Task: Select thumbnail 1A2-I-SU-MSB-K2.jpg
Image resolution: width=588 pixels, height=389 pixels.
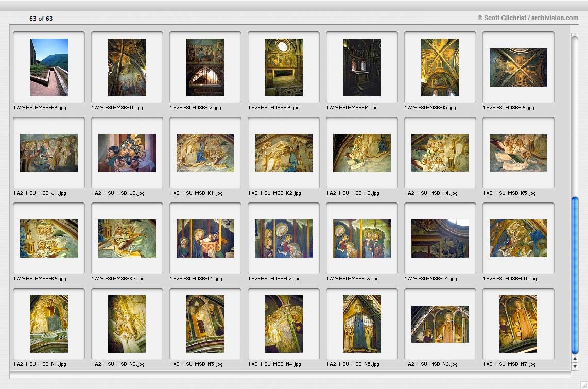Action: (x=284, y=153)
